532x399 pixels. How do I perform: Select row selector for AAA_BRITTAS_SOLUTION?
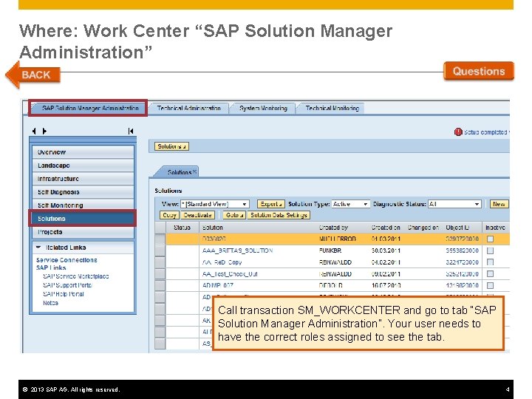tap(160, 250)
